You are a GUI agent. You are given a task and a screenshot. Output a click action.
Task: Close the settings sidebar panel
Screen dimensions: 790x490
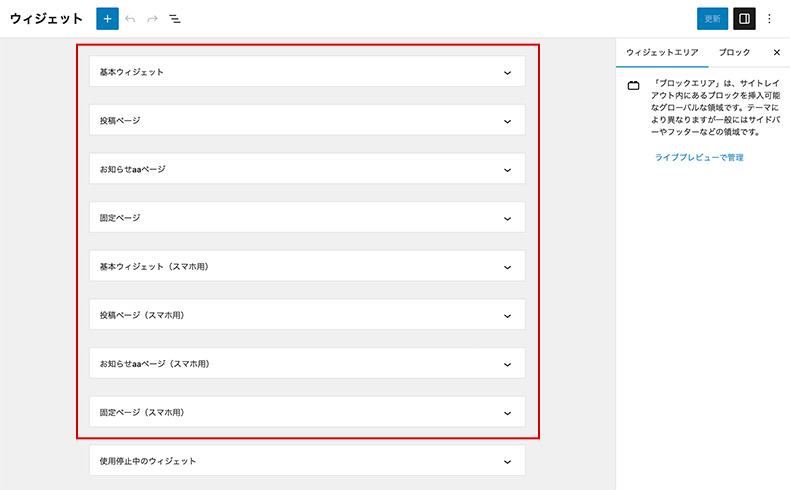(x=777, y=52)
